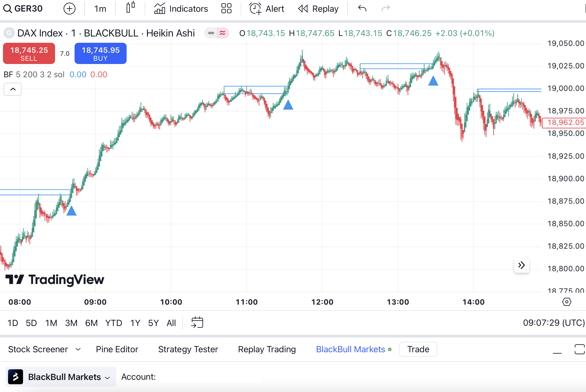The width and height of the screenshot is (586, 392).
Task: Undo last chart action
Action: pos(362,8)
